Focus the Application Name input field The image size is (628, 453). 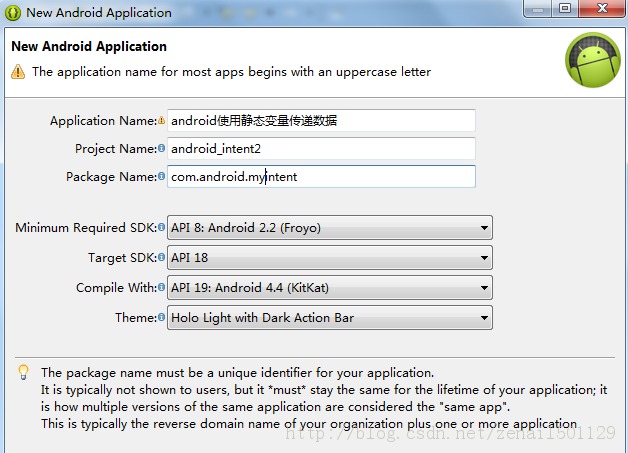tap(321, 120)
